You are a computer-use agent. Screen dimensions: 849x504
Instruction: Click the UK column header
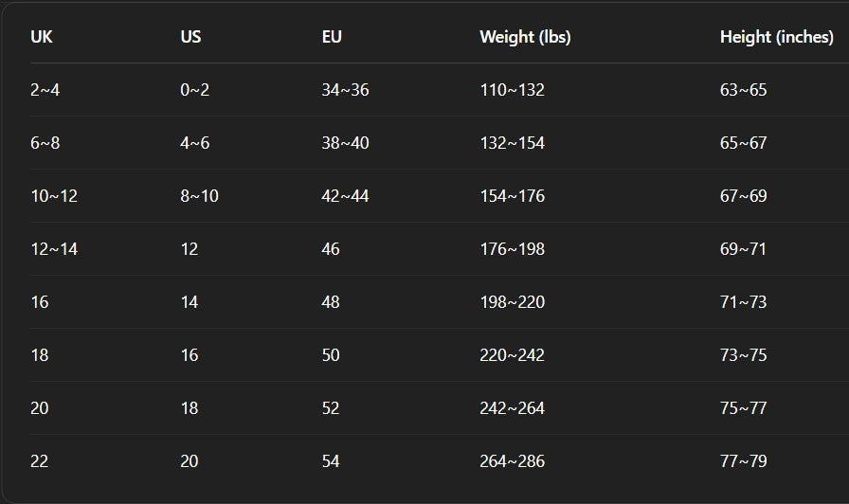click(x=41, y=38)
